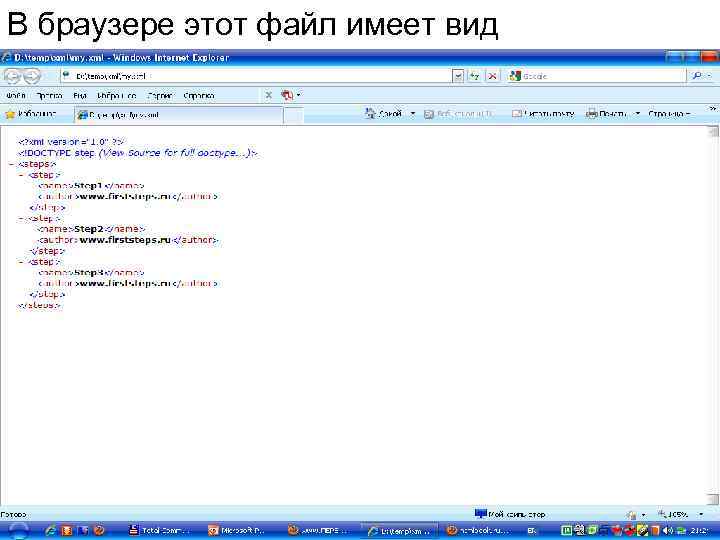Open the Сервис menu
The height and width of the screenshot is (540, 720).
point(160,96)
